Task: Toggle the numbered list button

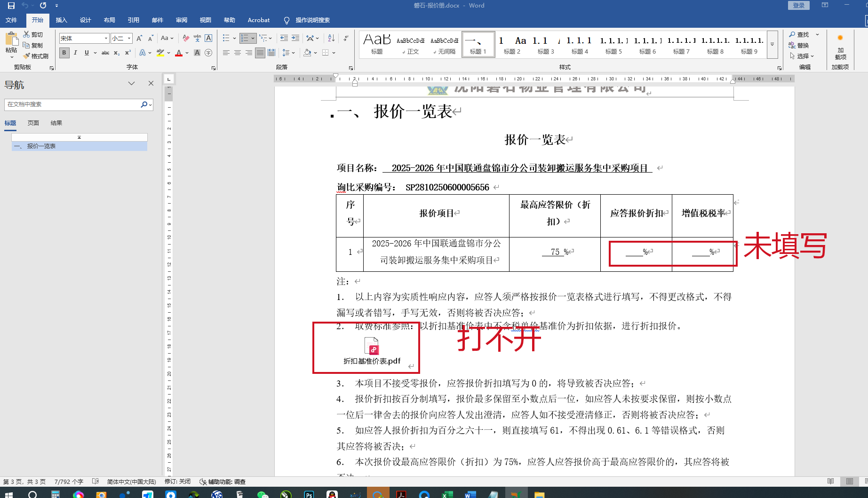Action: click(245, 38)
